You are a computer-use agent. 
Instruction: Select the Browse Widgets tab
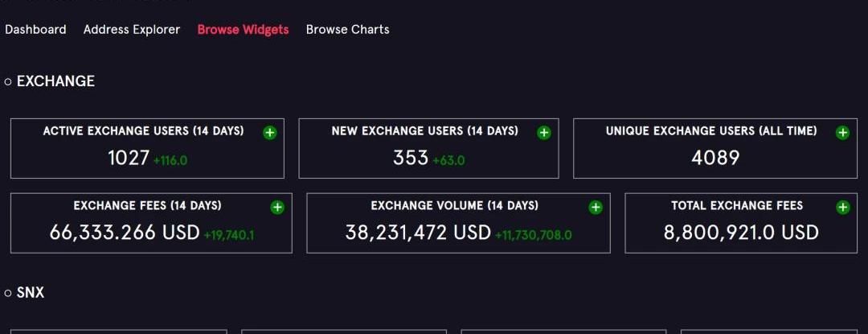243,30
